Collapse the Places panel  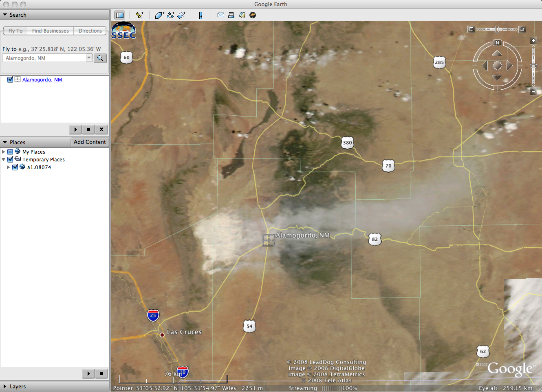[x=5, y=142]
